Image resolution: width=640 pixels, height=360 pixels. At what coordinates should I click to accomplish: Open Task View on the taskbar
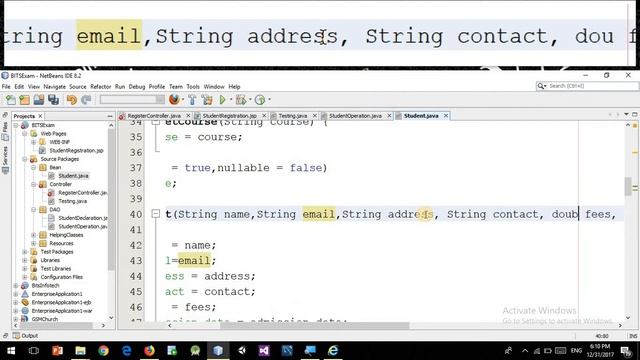point(34,351)
